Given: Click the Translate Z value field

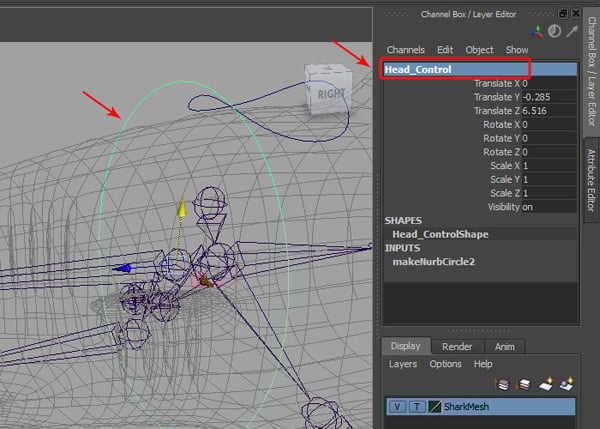Looking at the screenshot, I should point(548,110).
